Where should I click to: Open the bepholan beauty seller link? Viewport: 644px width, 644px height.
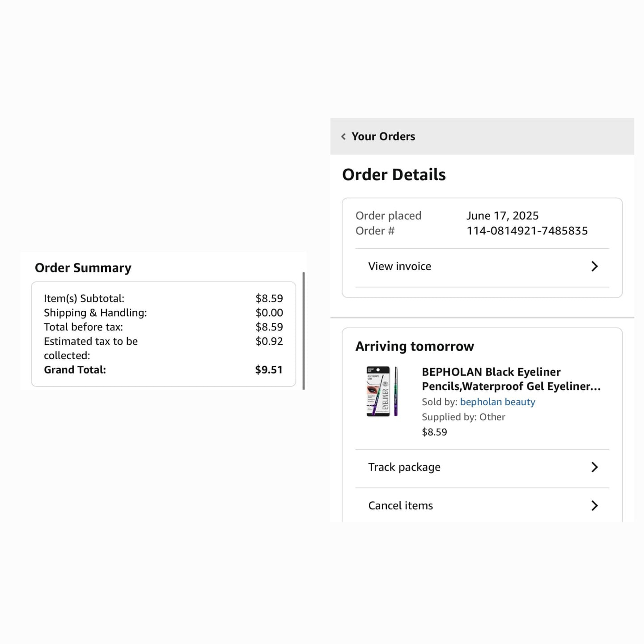click(497, 402)
